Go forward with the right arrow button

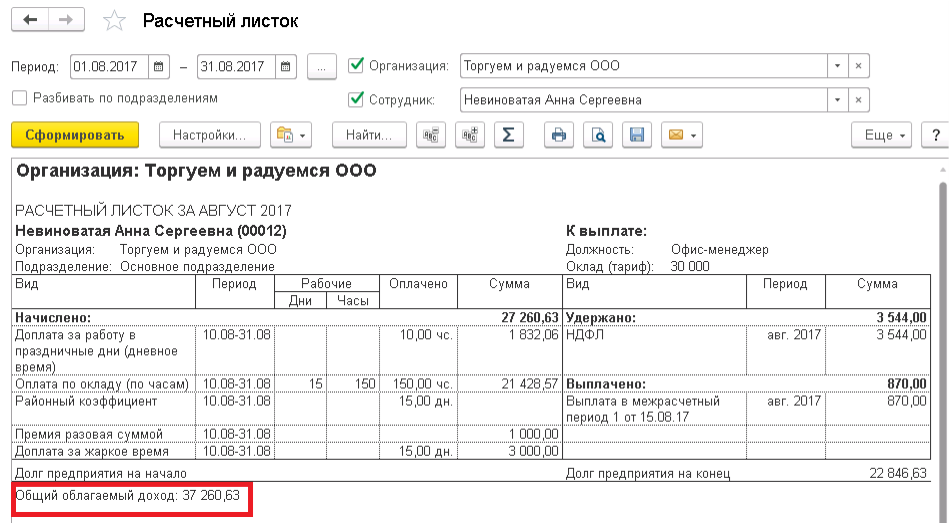click(66, 20)
